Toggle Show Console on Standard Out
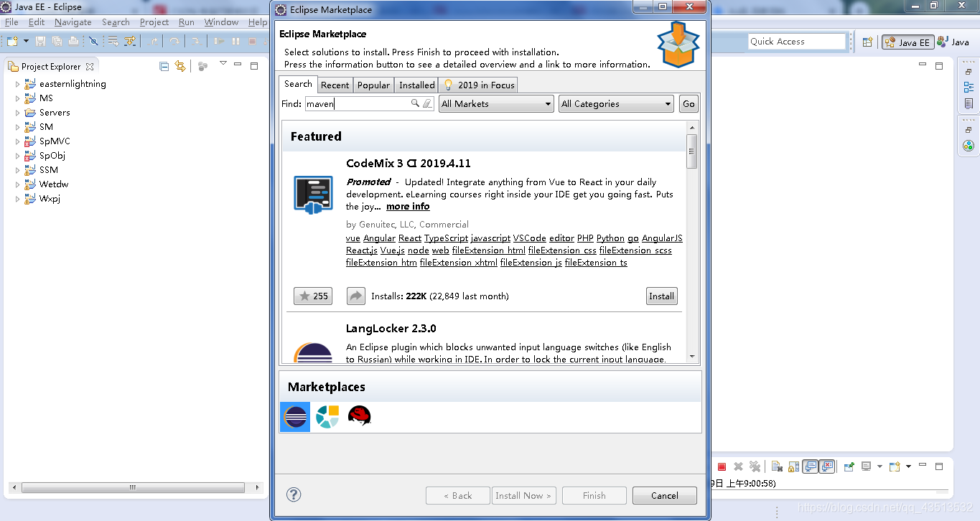Viewport: 980px width, 521px height. pos(810,466)
